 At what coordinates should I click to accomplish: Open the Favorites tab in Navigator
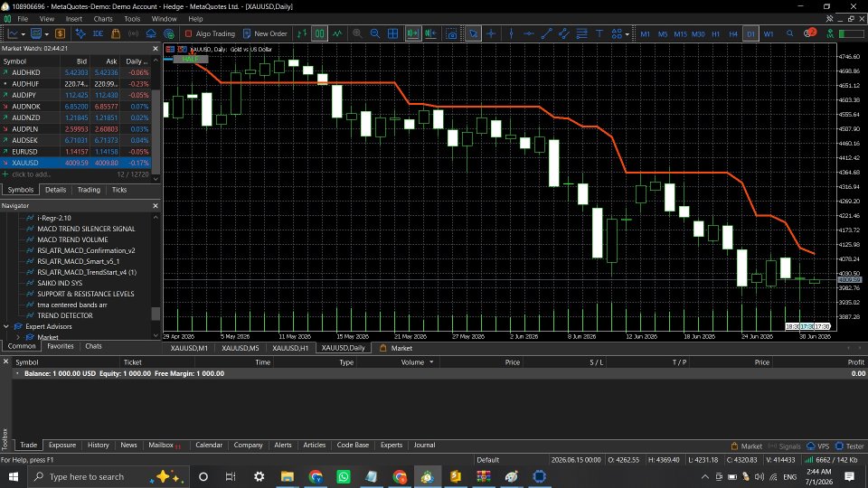coord(61,346)
